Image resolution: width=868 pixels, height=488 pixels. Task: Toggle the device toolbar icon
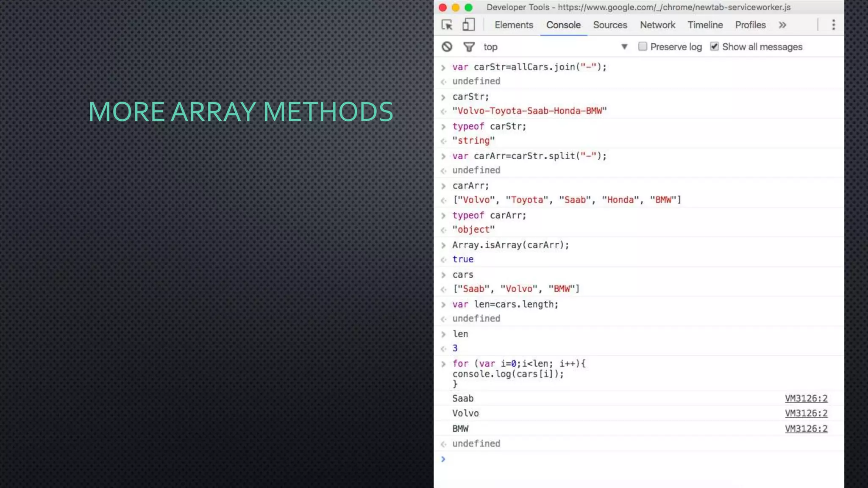pos(468,25)
